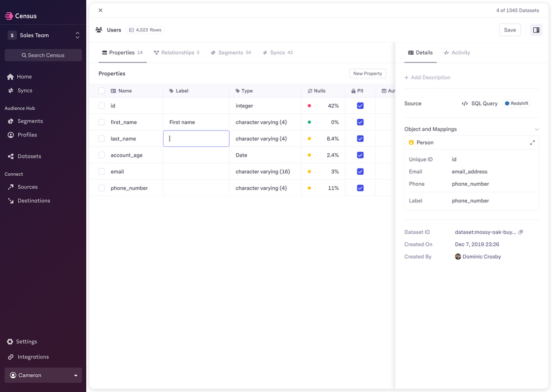Collapse the Object and Mappings section

(x=537, y=130)
